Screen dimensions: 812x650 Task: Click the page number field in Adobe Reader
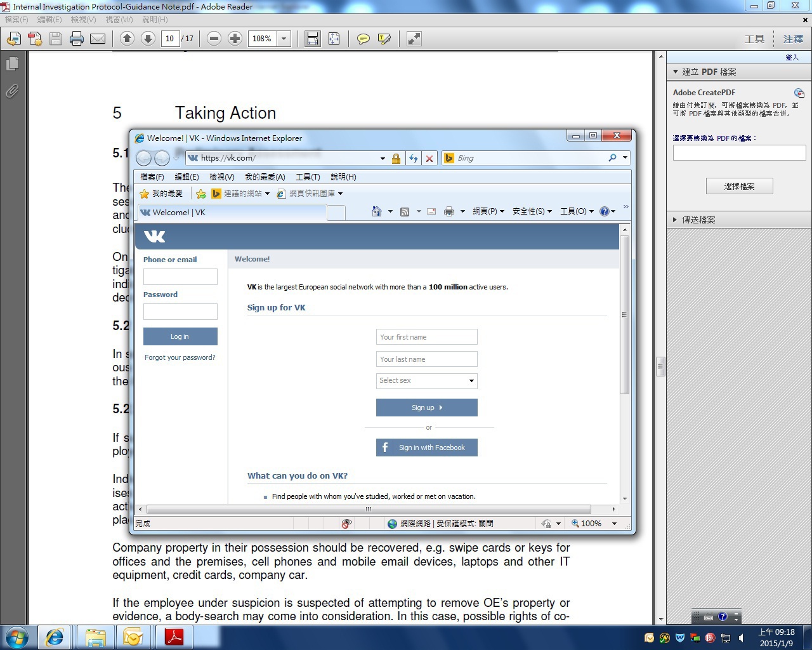(x=170, y=39)
